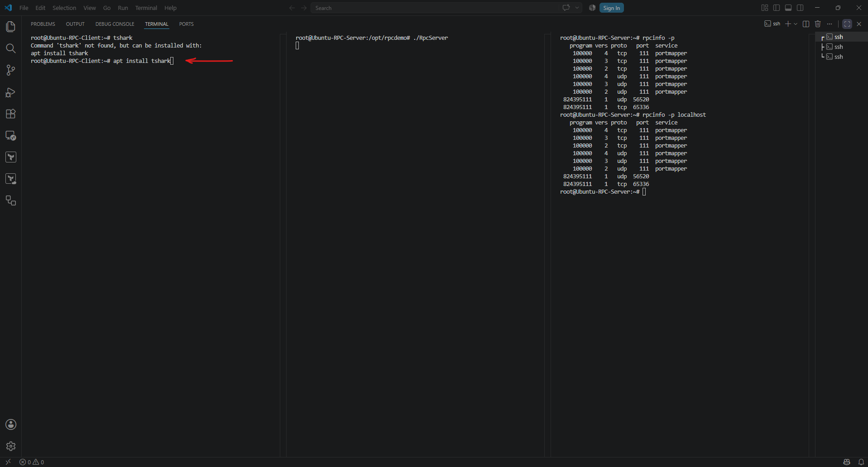868x467 pixels.
Task: Focus the empty prompt in the RPC-Server terminal
Action: point(603,191)
